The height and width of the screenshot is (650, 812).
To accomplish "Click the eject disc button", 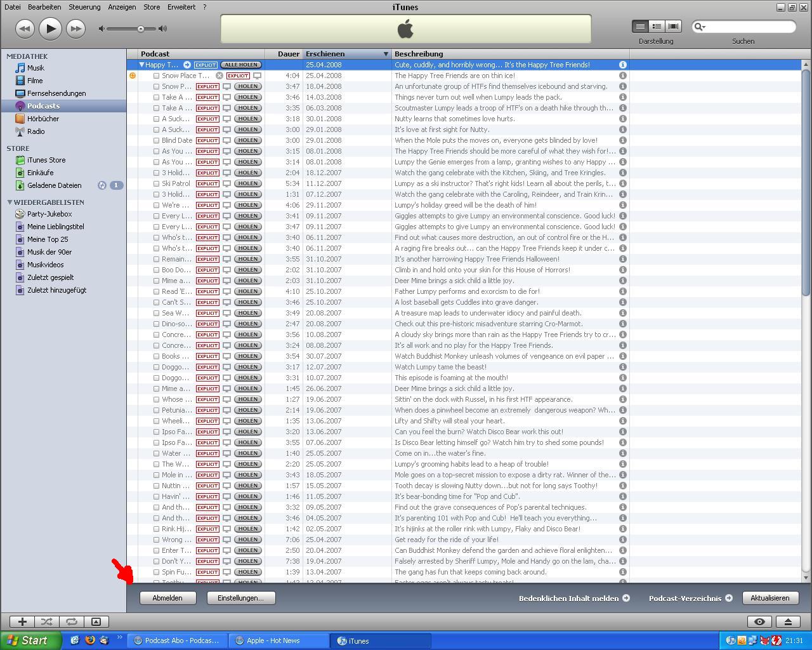I will [788, 622].
